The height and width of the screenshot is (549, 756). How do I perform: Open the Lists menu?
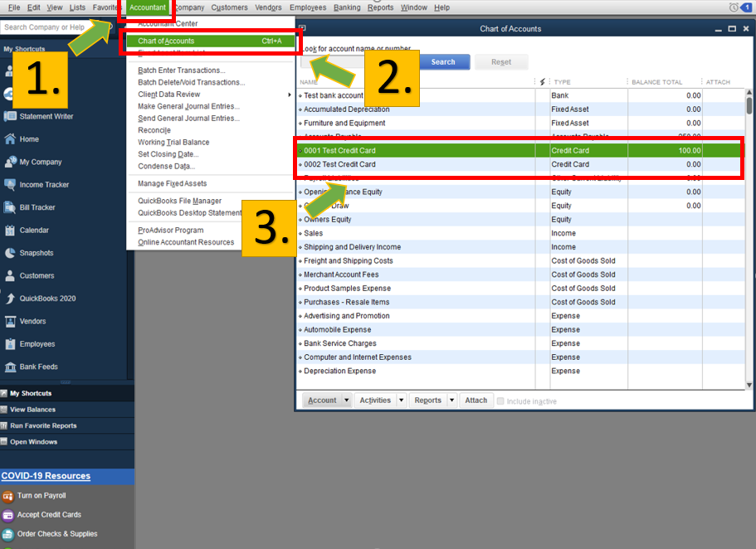click(x=77, y=7)
